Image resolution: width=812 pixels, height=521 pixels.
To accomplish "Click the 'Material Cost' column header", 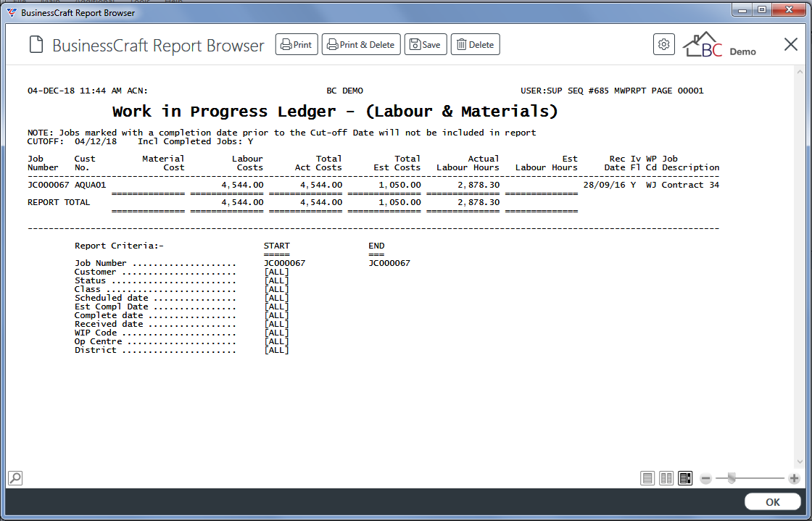I will pyautogui.click(x=163, y=163).
